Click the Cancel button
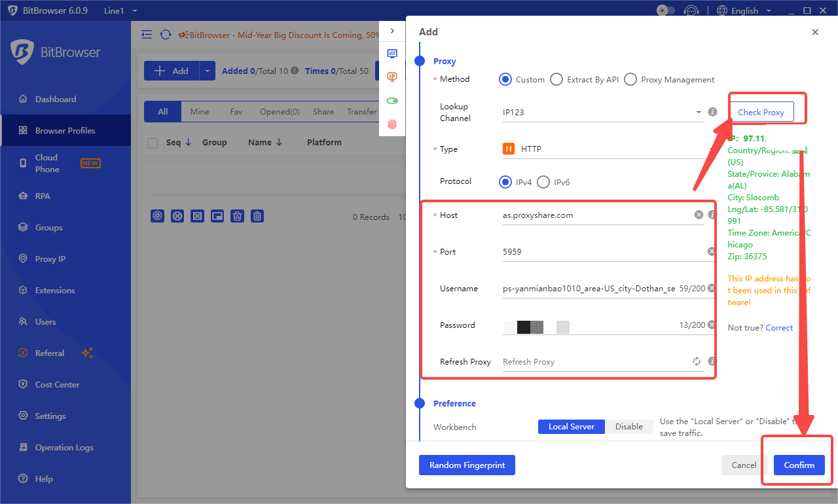This screenshot has height=504, width=838. click(x=744, y=465)
